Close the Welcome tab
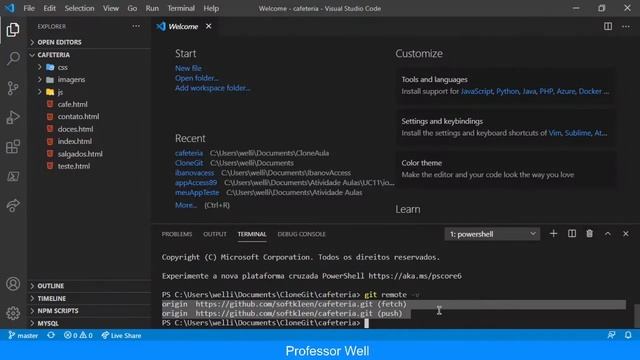The width and height of the screenshot is (640, 360). pyautogui.click(x=209, y=26)
